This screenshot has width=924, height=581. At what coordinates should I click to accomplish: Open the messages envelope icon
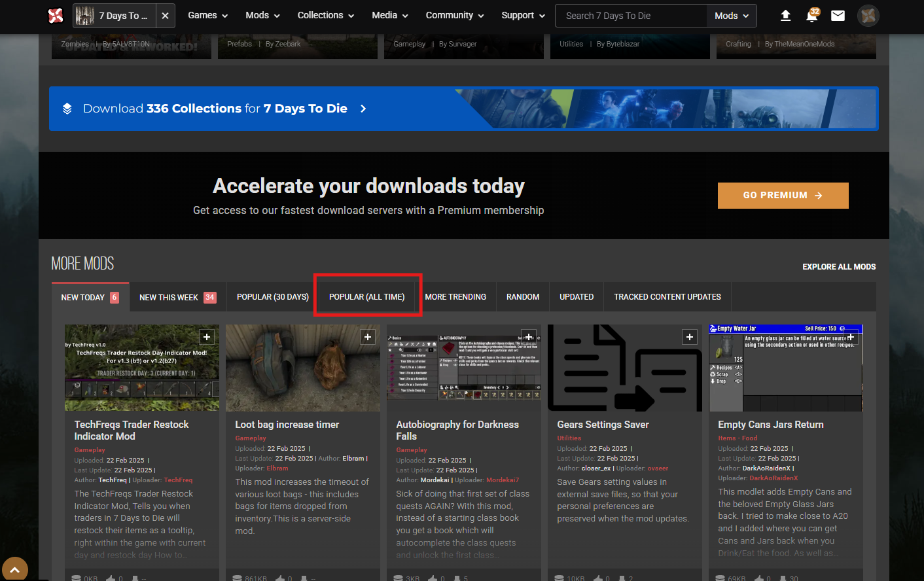tap(838, 16)
